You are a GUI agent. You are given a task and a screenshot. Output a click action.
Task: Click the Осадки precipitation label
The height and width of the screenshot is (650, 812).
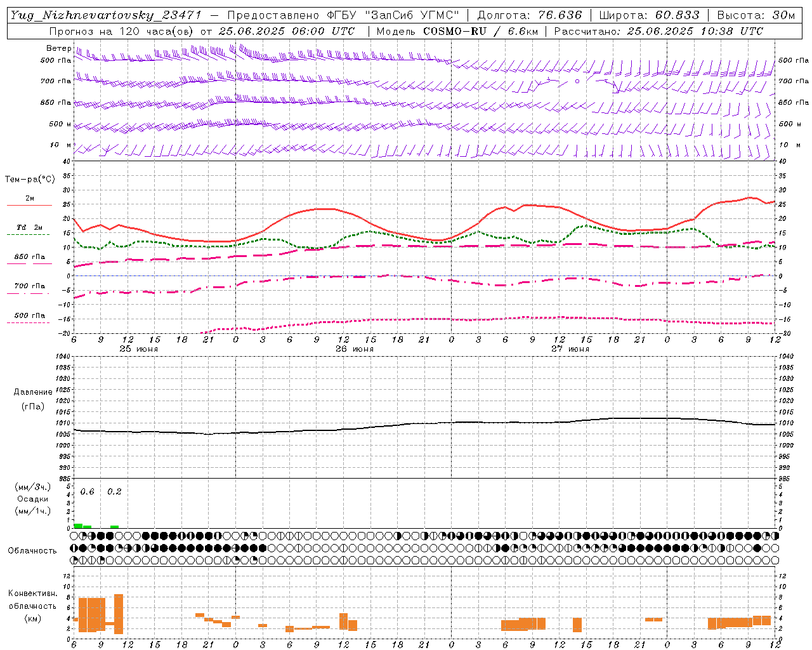coord(33,499)
